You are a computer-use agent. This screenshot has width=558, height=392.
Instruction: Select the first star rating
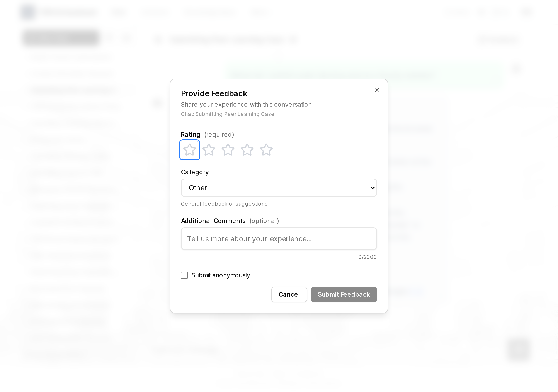(x=190, y=150)
